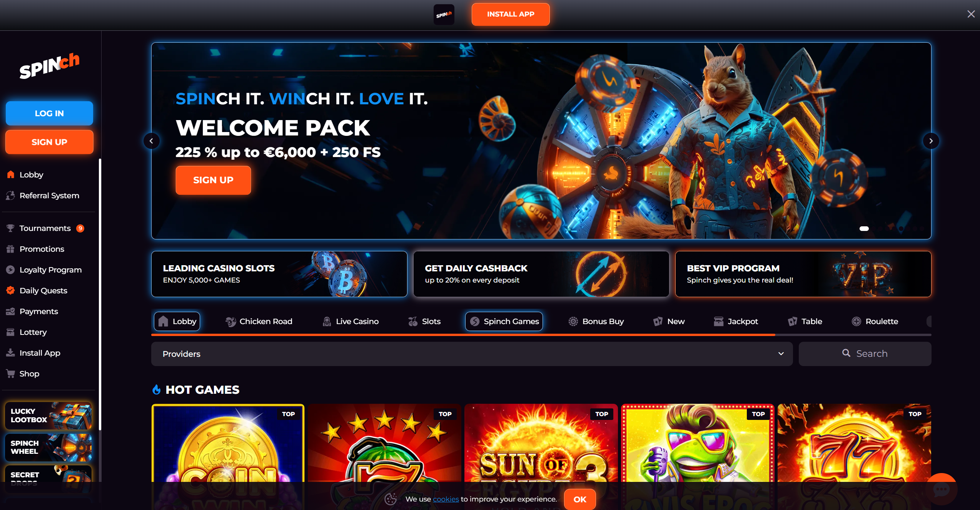
Task: Click the Referral System icon
Action: pos(10,196)
